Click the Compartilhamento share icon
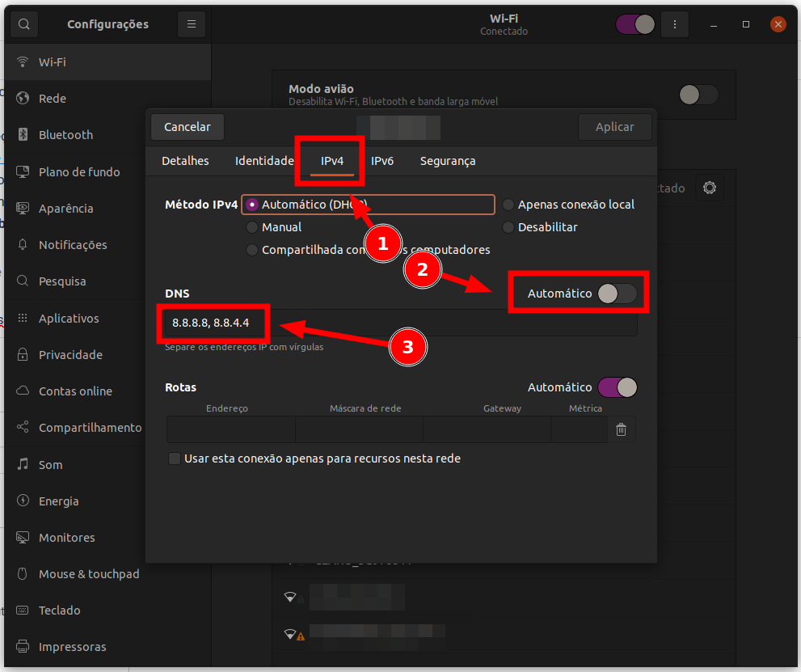This screenshot has width=801, height=672. click(x=23, y=427)
